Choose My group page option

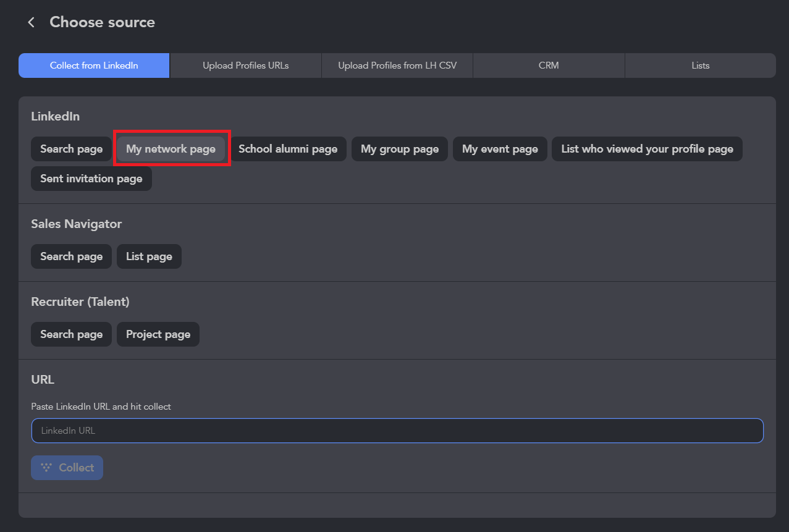pos(400,149)
